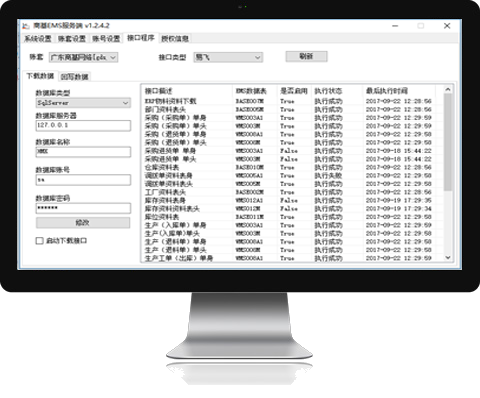Click the app icon in title bar
The width and height of the screenshot is (480, 398).
point(26,26)
